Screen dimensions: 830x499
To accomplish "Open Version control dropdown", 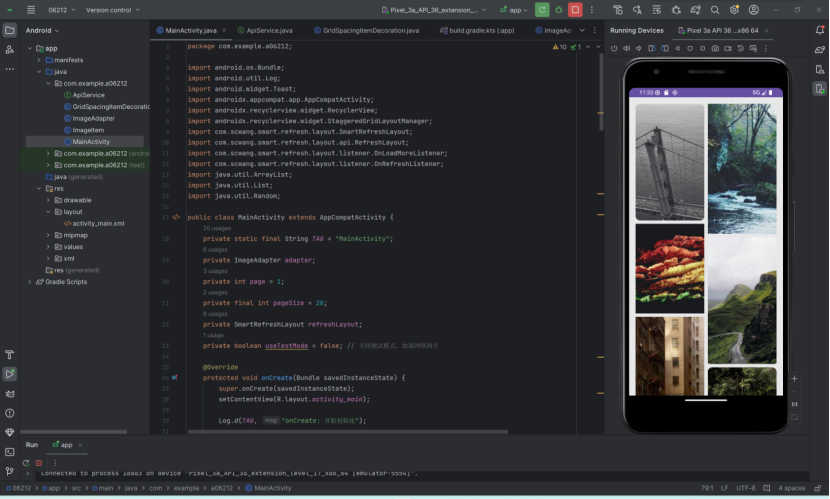I will 113,10.
